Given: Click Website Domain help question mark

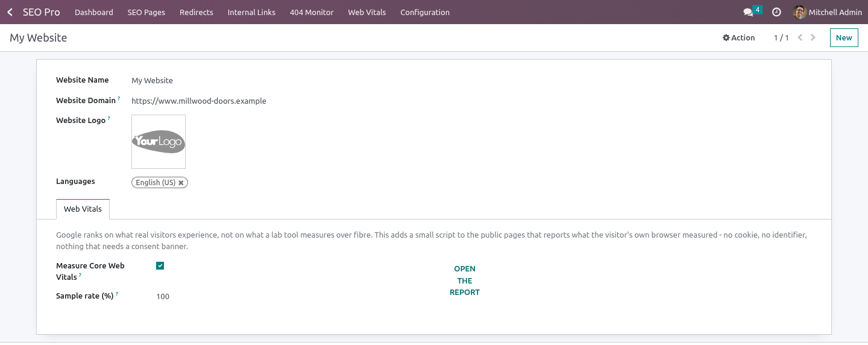Looking at the screenshot, I should pos(119,98).
